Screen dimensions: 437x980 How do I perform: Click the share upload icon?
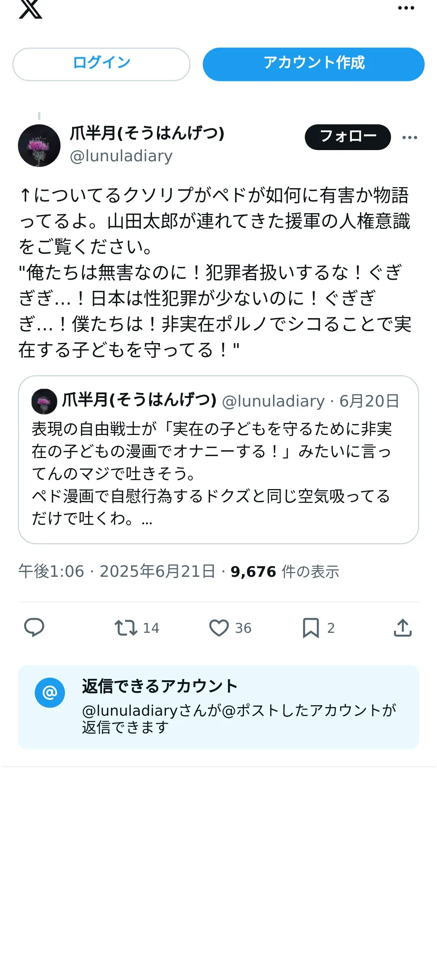coord(403,628)
